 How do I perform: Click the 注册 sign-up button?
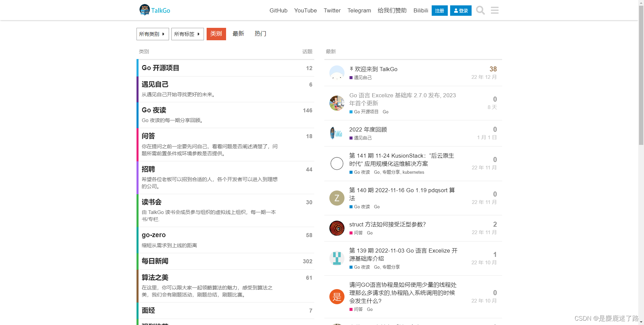coord(440,11)
